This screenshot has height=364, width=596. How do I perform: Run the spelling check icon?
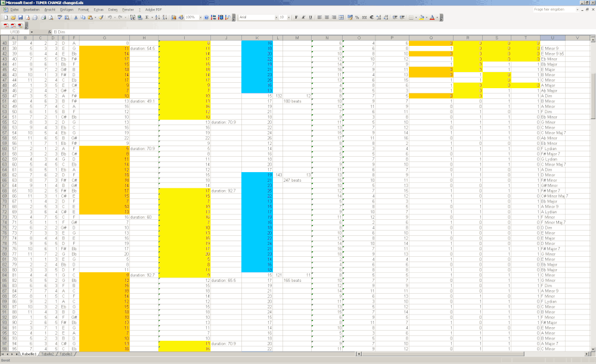[x=60, y=17]
